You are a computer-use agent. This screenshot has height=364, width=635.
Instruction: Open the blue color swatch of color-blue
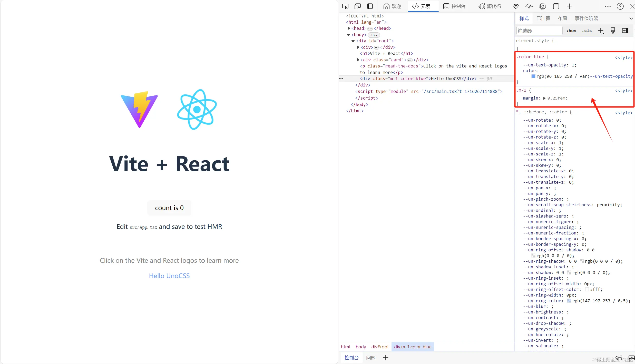(533, 76)
